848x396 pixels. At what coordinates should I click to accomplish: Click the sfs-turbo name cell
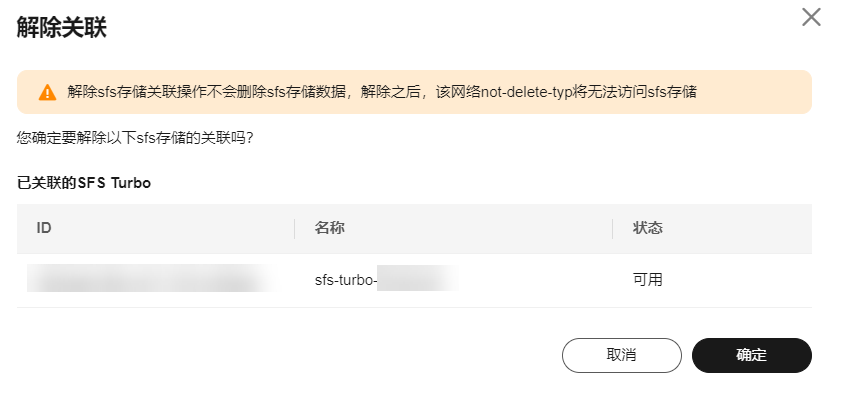(x=387, y=280)
